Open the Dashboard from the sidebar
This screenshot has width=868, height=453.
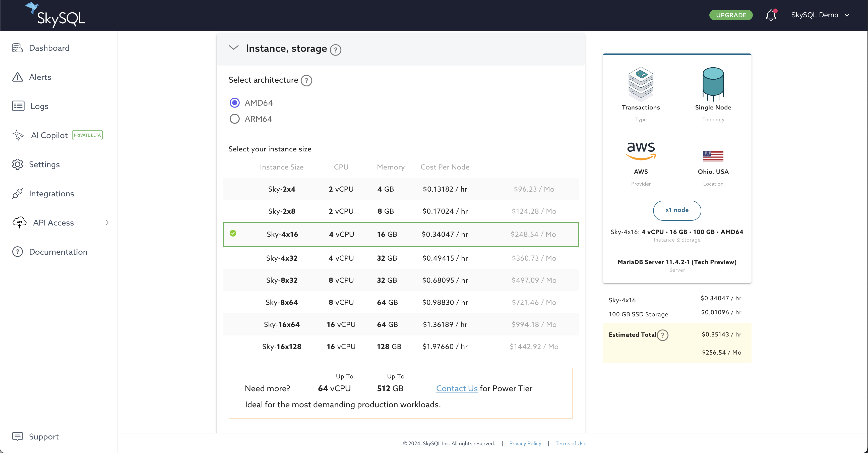[x=49, y=47]
